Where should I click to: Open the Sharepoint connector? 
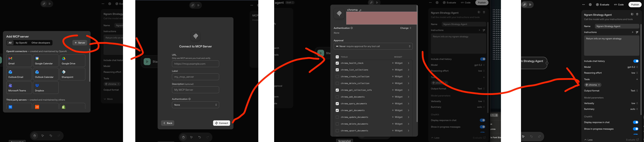[x=72, y=74]
